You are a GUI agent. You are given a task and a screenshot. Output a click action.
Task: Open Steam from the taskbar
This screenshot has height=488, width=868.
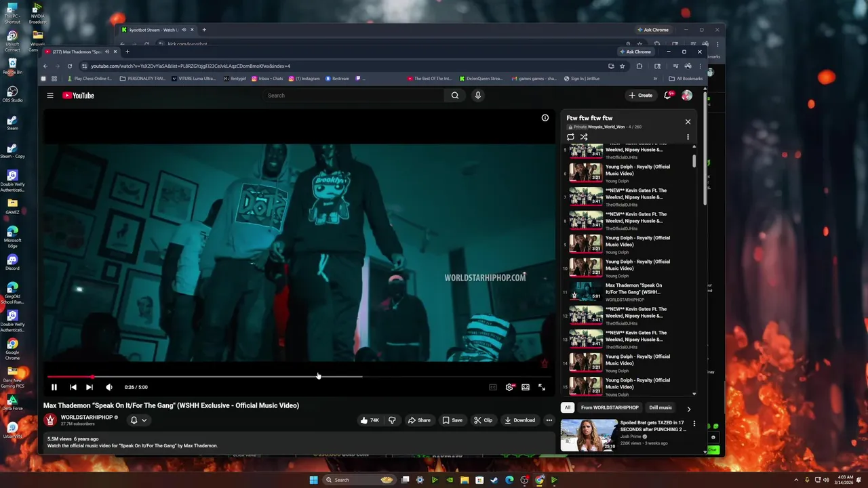click(x=494, y=480)
